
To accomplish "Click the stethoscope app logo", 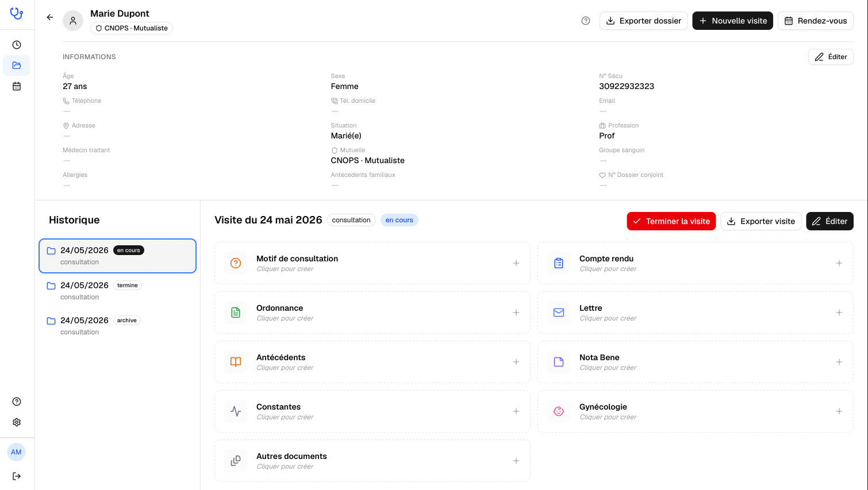I will (17, 13).
